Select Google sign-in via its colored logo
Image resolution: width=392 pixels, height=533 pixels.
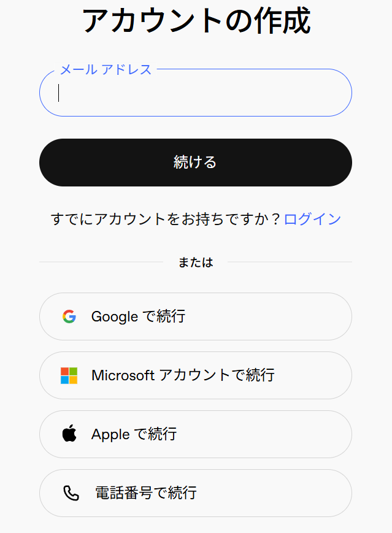pyautogui.click(x=69, y=316)
